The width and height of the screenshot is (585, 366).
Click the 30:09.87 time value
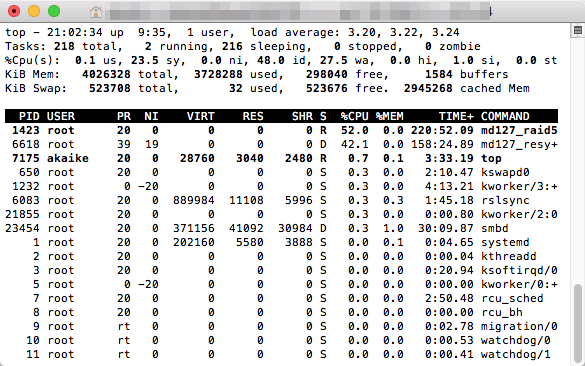coord(445,228)
